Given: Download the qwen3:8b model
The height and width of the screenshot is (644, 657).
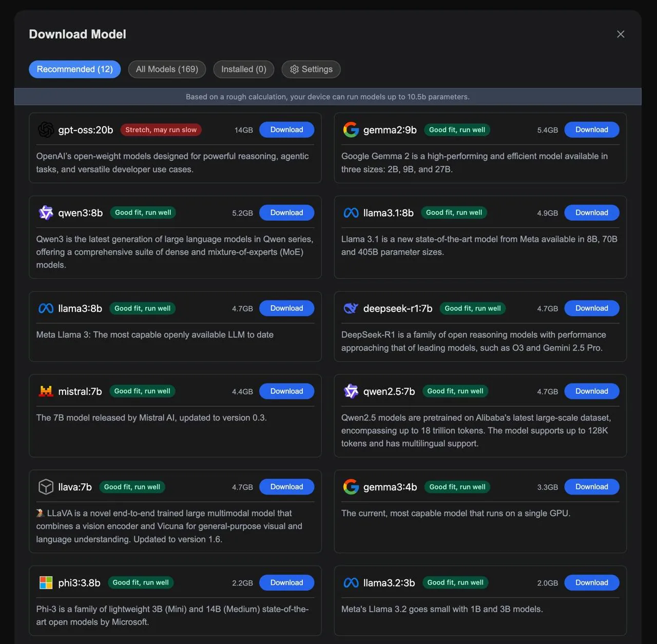Looking at the screenshot, I should point(287,213).
